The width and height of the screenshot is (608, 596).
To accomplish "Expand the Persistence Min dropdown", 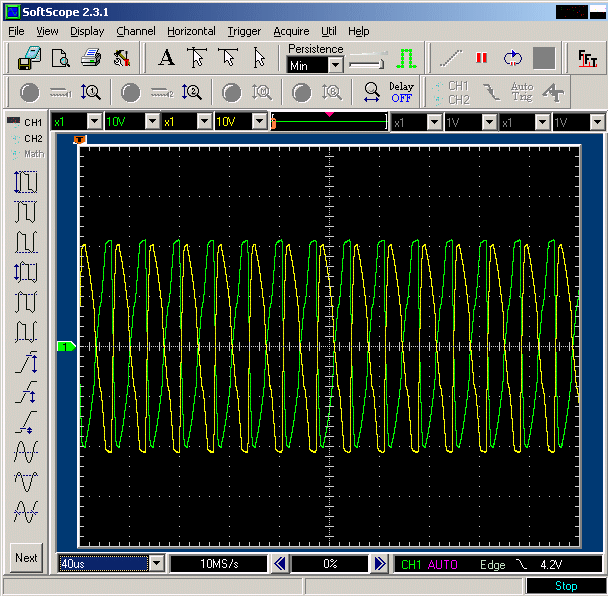I will [336, 65].
